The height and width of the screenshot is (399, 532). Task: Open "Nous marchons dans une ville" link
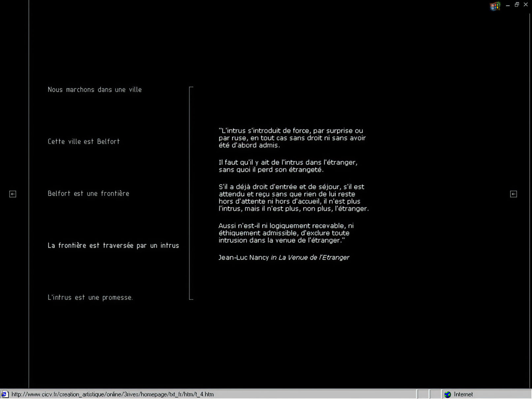pos(94,90)
